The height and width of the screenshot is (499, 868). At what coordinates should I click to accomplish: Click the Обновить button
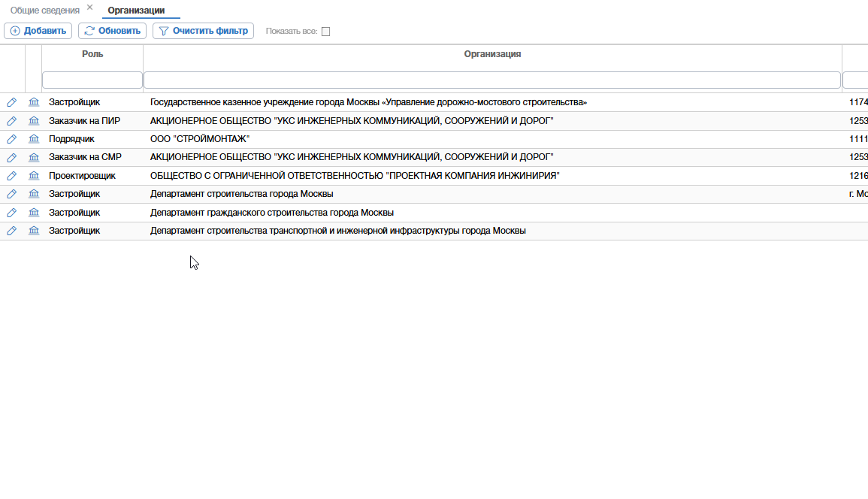113,31
